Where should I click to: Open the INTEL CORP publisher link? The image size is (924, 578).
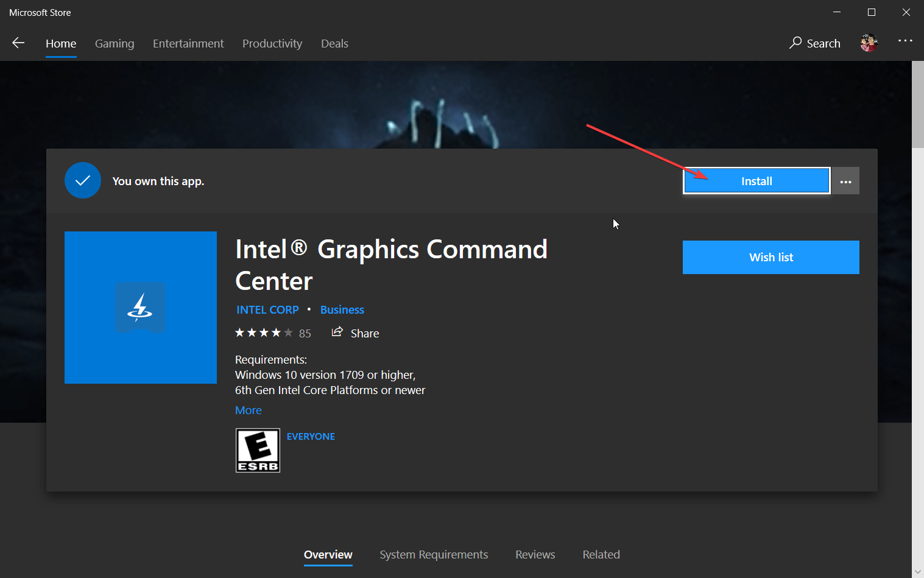tap(267, 309)
